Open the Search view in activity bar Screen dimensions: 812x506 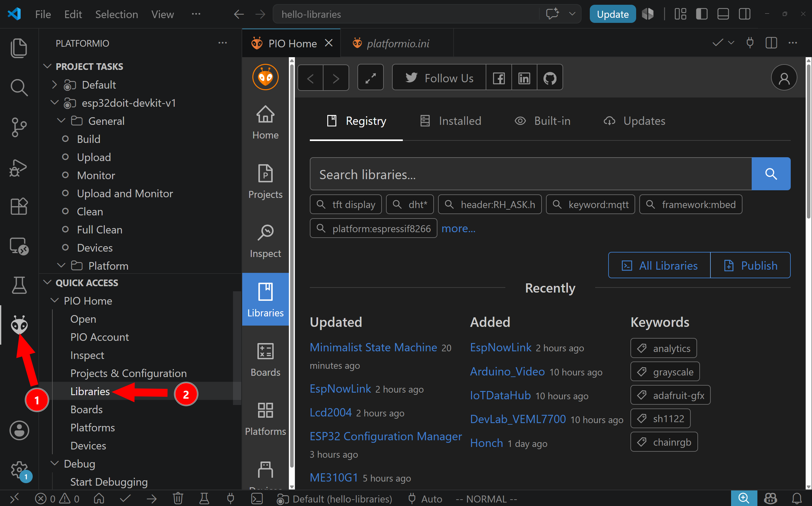point(19,87)
